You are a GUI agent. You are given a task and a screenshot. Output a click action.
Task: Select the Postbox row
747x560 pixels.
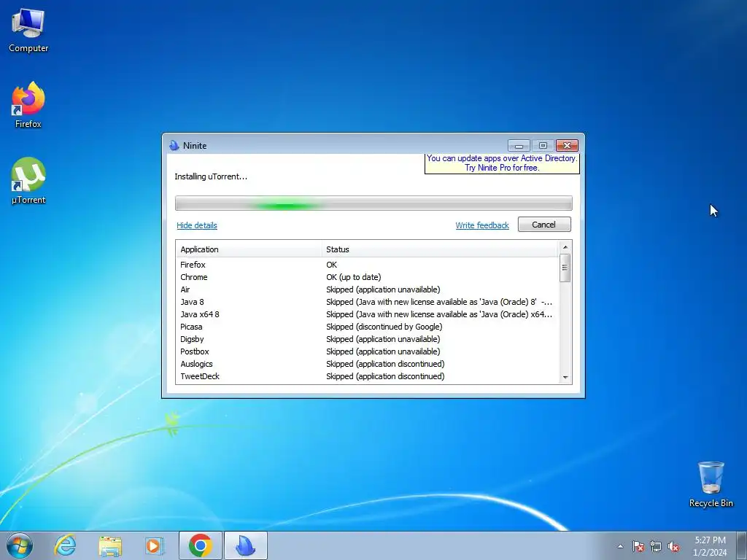pos(367,351)
